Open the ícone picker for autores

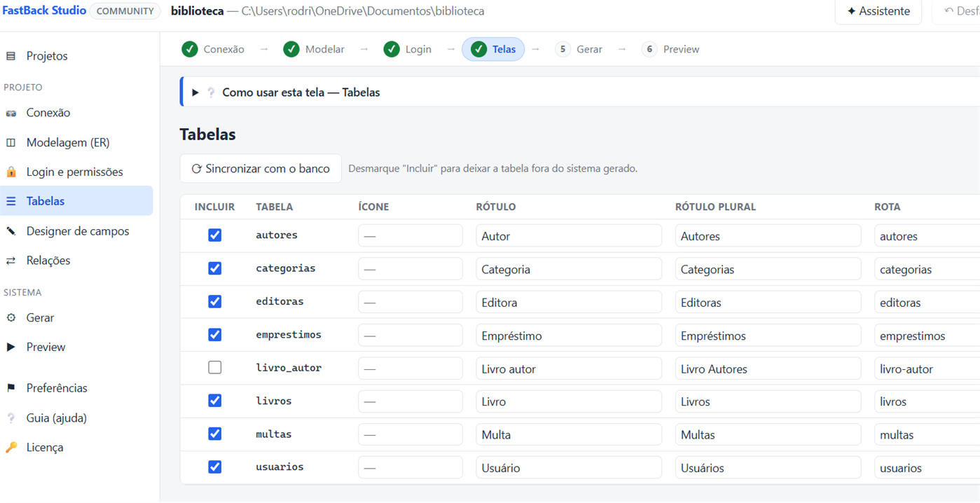(x=410, y=236)
